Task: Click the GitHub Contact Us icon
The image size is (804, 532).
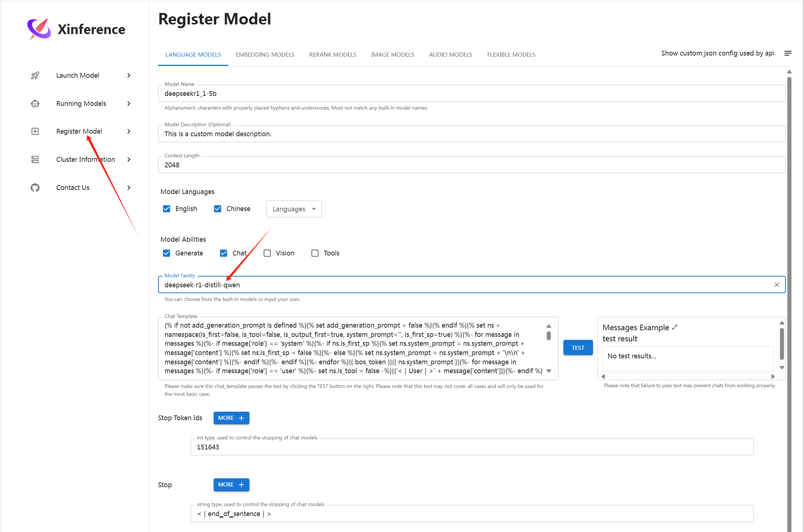Action: pyautogui.click(x=35, y=188)
